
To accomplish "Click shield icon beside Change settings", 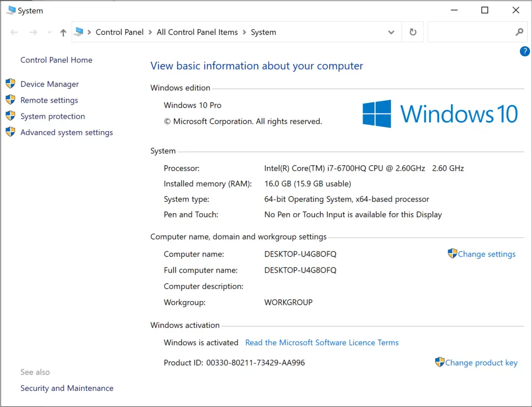I will [x=453, y=253].
